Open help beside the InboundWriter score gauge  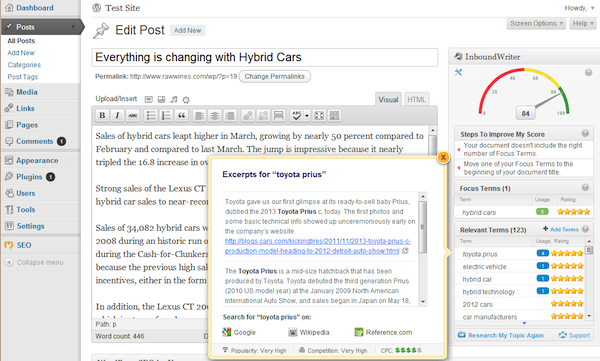click(x=589, y=73)
